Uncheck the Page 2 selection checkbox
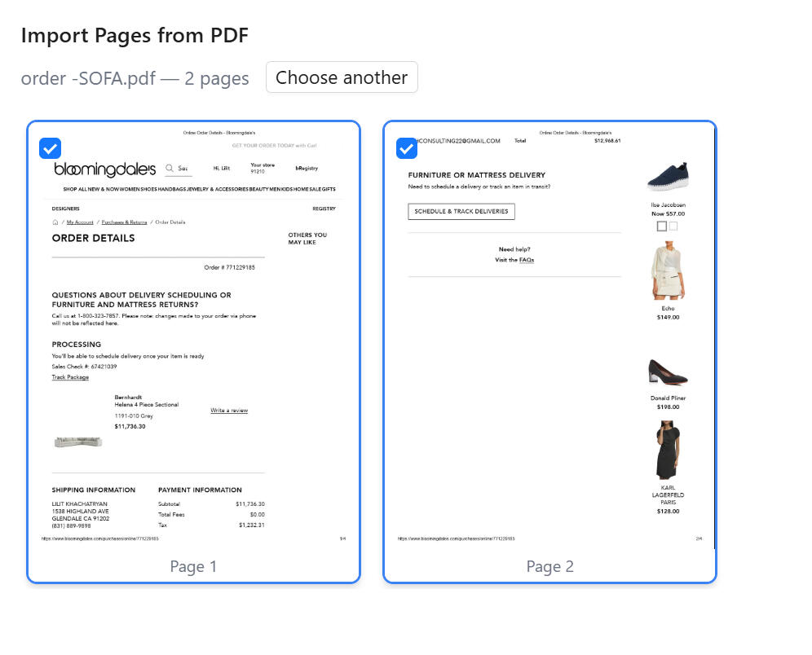 point(407,148)
